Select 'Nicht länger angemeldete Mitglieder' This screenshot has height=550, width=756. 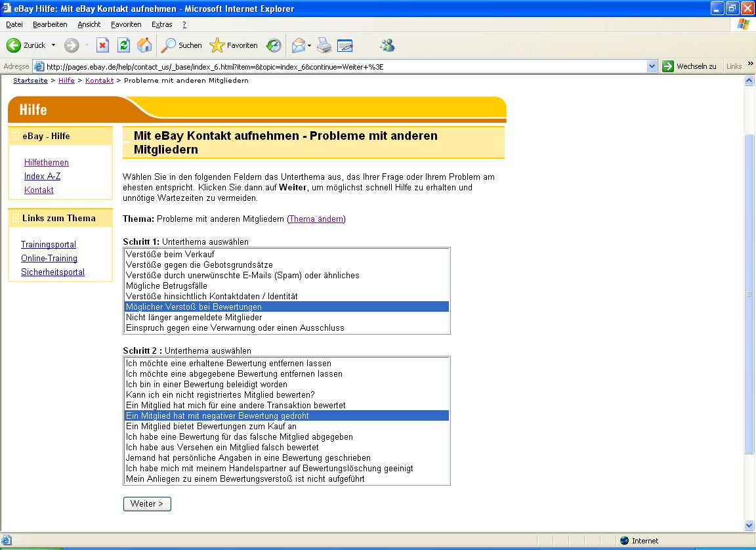(x=287, y=317)
